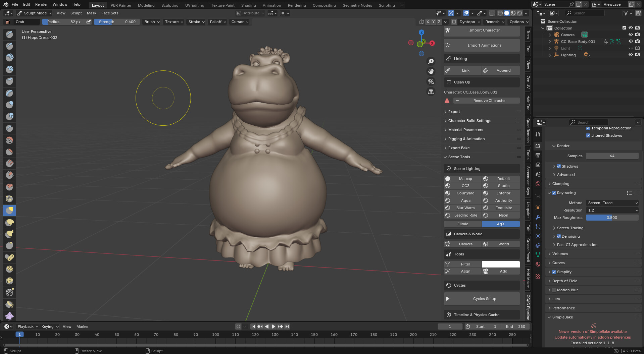Open the Output properties tab icon
Viewport: 644px width, 354px height.
pos(538,156)
